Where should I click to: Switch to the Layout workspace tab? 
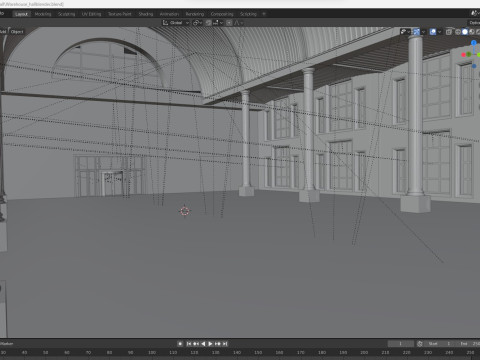pos(21,14)
